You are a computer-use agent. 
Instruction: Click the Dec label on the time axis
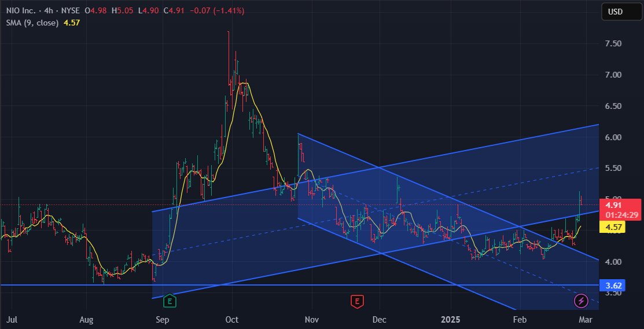[x=380, y=319]
